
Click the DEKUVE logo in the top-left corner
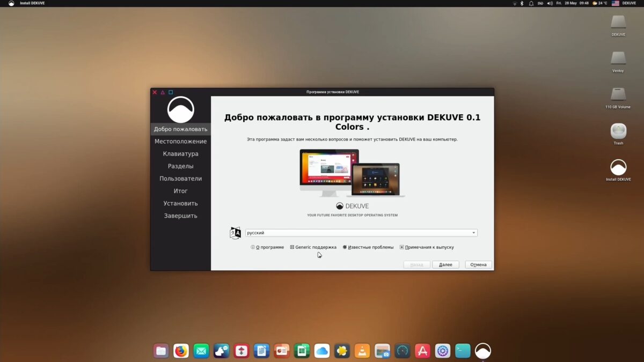point(11,3)
